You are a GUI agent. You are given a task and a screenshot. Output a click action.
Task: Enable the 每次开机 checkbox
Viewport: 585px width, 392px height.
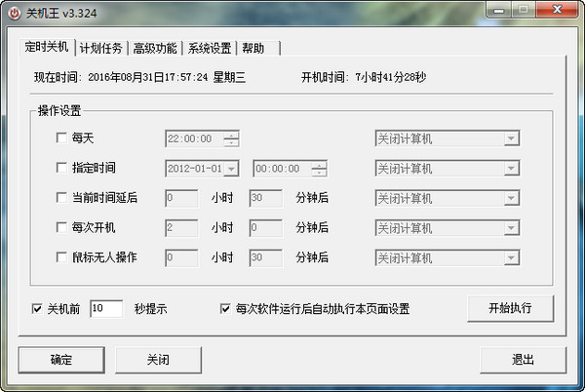pyautogui.click(x=63, y=228)
